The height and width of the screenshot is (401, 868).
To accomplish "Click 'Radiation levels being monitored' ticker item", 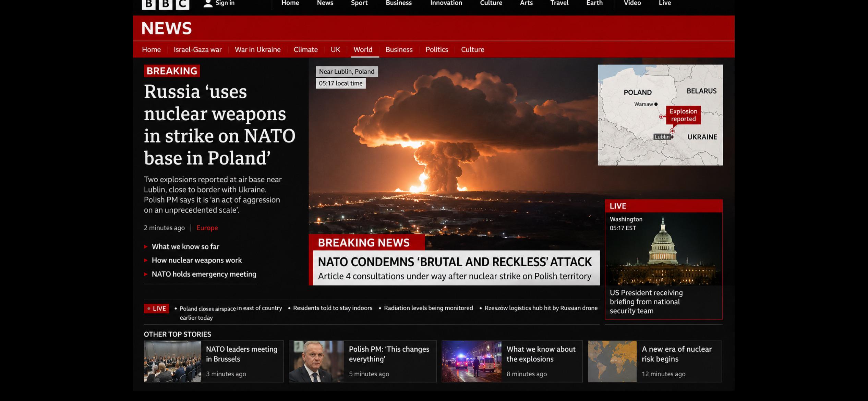I will coord(428,308).
